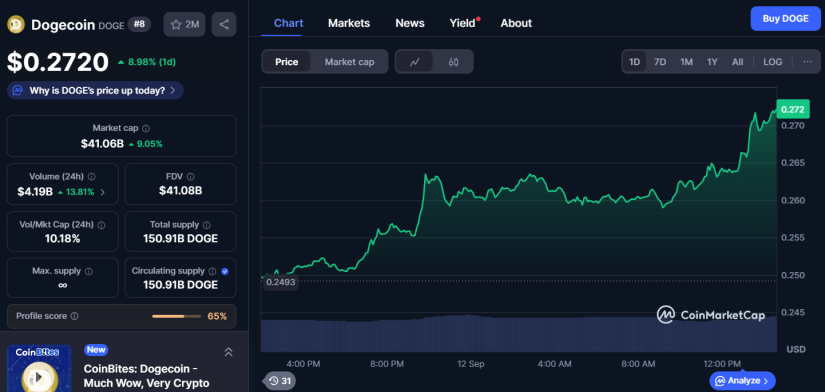Image resolution: width=825 pixels, height=392 pixels.
Task: Click the $41.08B FDV value
Action: coord(180,190)
